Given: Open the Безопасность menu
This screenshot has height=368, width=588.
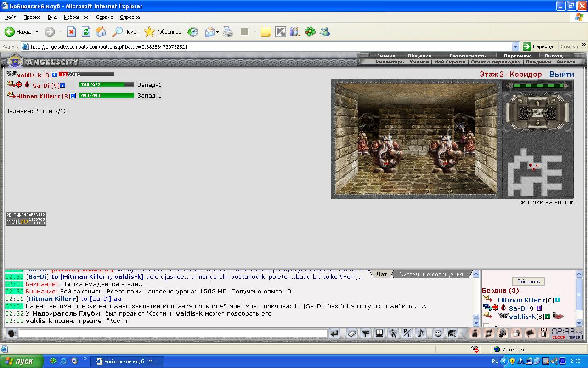Looking at the screenshot, I should (x=467, y=56).
